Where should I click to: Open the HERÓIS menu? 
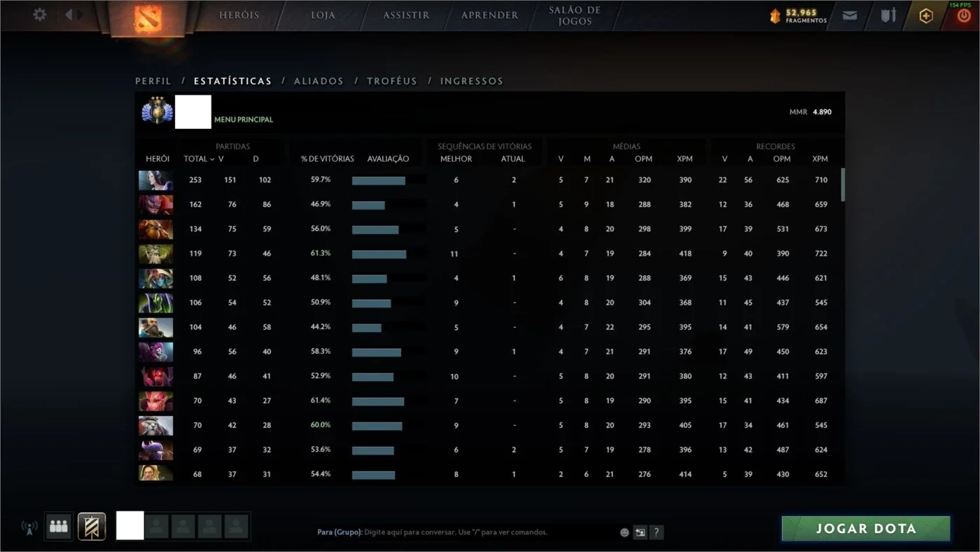pyautogui.click(x=239, y=15)
